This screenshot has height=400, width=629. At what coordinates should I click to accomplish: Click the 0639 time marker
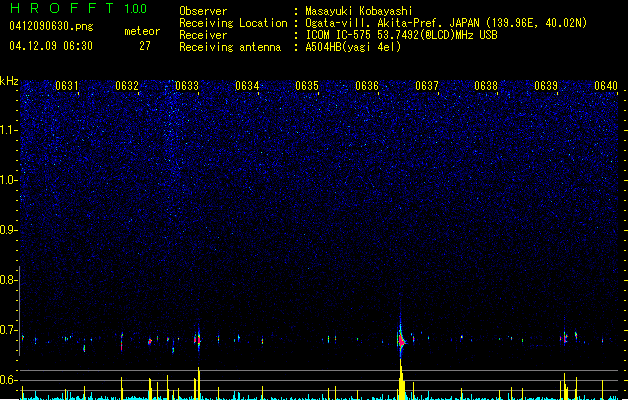546,86
